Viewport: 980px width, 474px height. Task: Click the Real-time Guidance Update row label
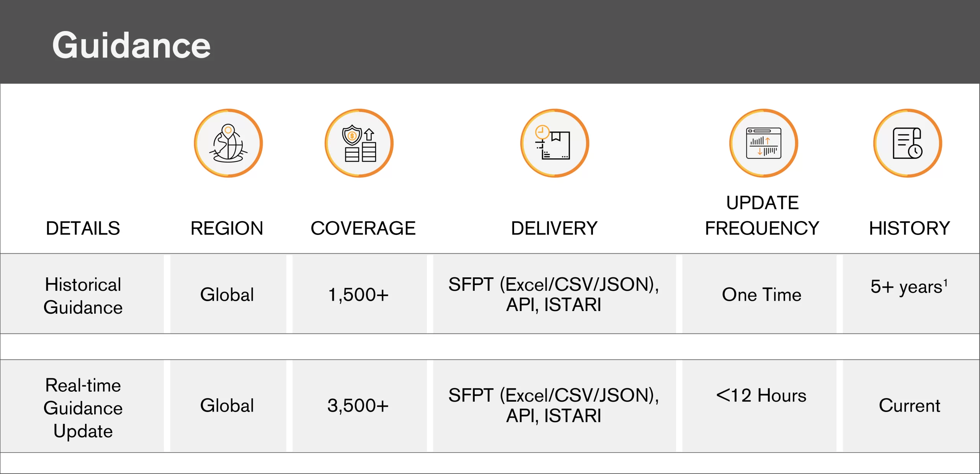(83, 408)
